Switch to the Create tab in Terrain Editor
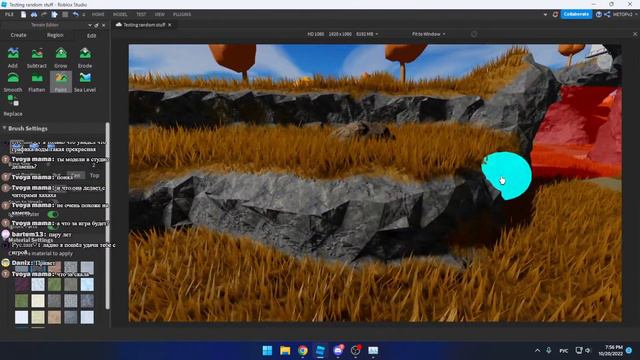This screenshot has height=360, width=640. point(18,35)
